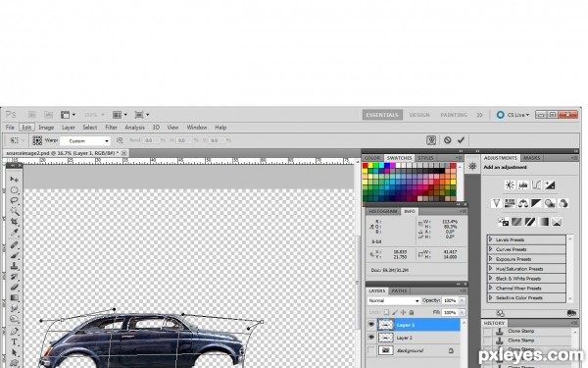Screen dimensions: 588x368
Task: Close the sourceimage2.psd document tab
Action: point(123,153)
